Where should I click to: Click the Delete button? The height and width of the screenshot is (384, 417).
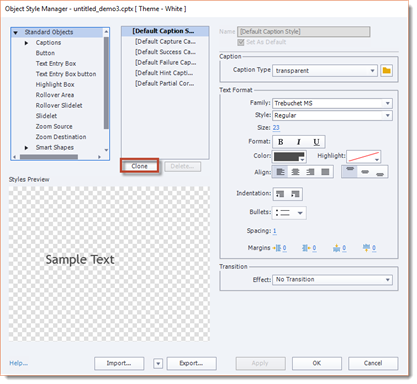[x=182, y=166]
